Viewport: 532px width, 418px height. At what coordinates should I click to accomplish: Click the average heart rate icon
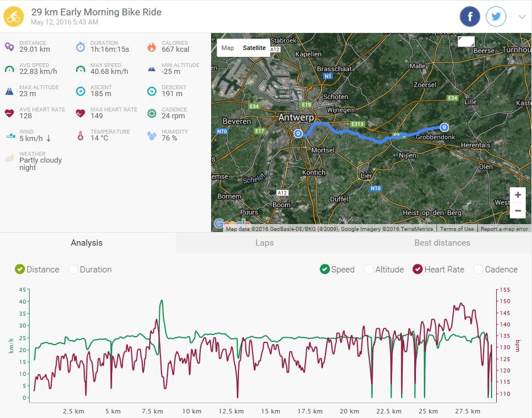[x=9, y=113]
